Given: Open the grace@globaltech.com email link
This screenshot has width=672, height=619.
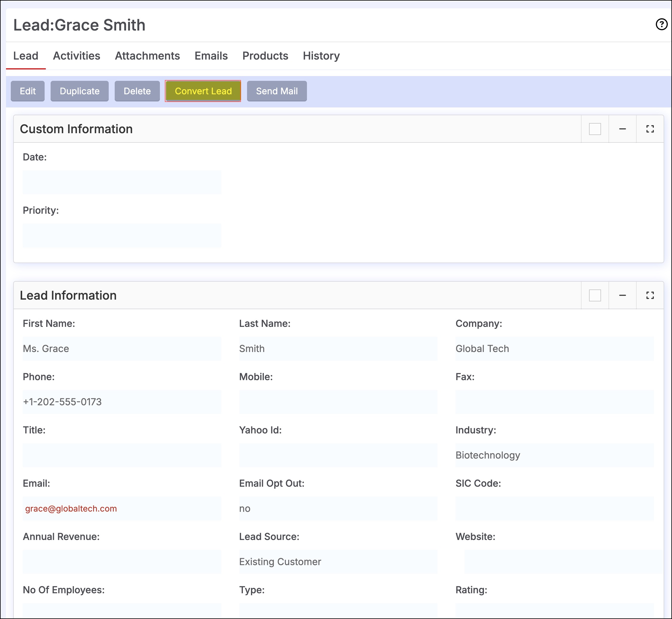Looking at the screenshot, I should [x=71, y=509].
